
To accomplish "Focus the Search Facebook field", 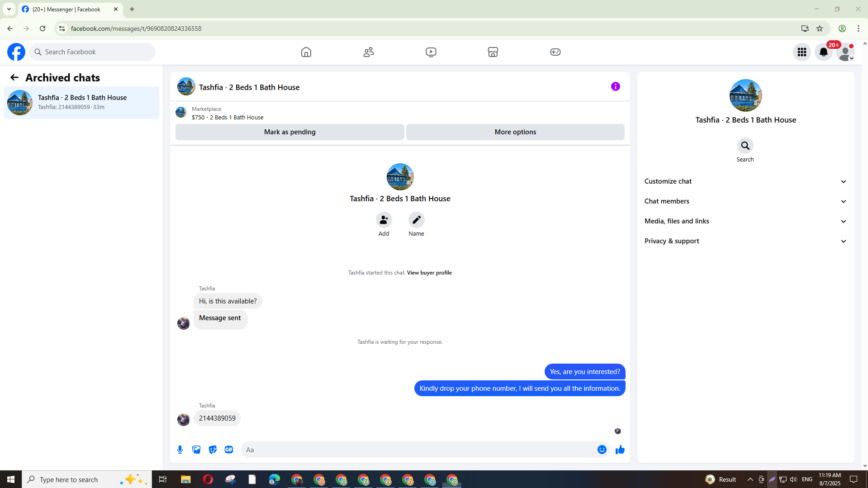I will (x=92, y=52).
